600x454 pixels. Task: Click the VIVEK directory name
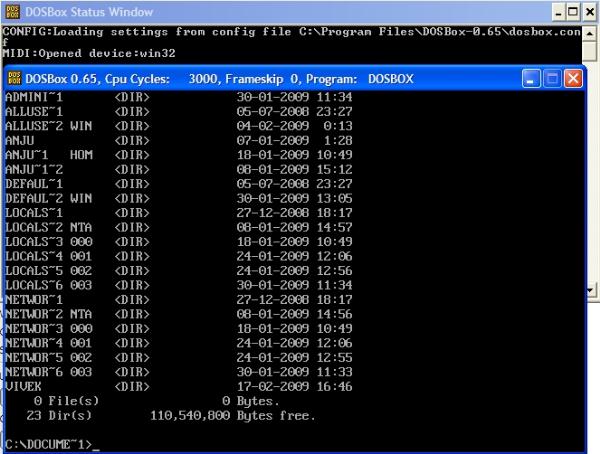coord(23,387)
